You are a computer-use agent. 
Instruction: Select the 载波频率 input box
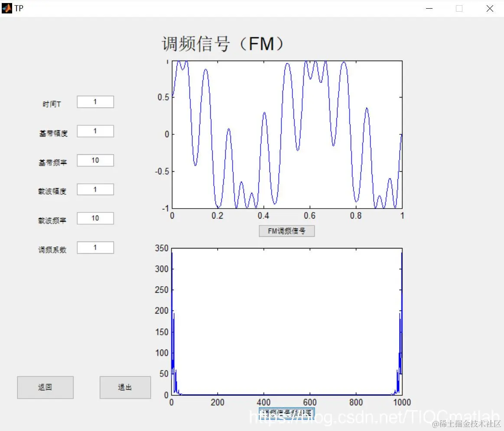point(95,219)
